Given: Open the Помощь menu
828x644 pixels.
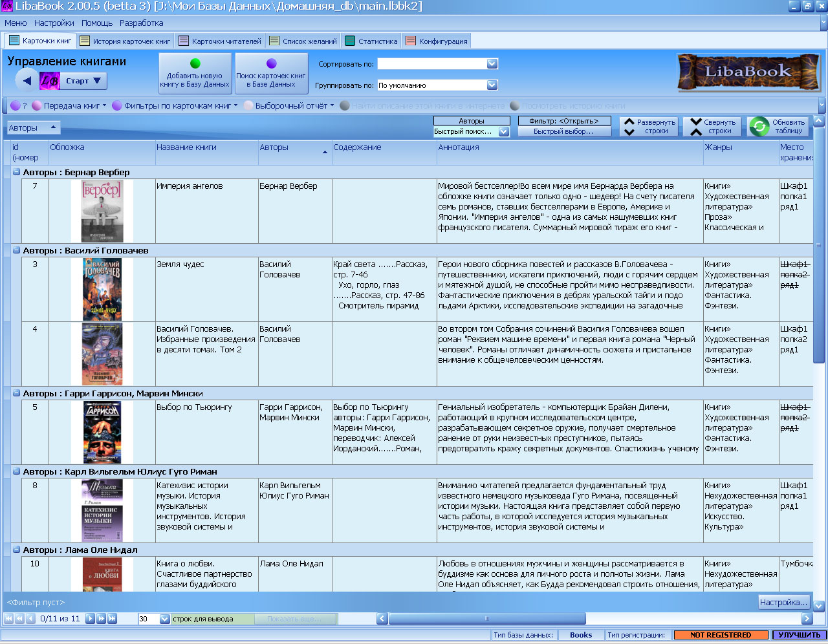Looking at the screenshot, I should pyautogui.click(x=97, y=23).
